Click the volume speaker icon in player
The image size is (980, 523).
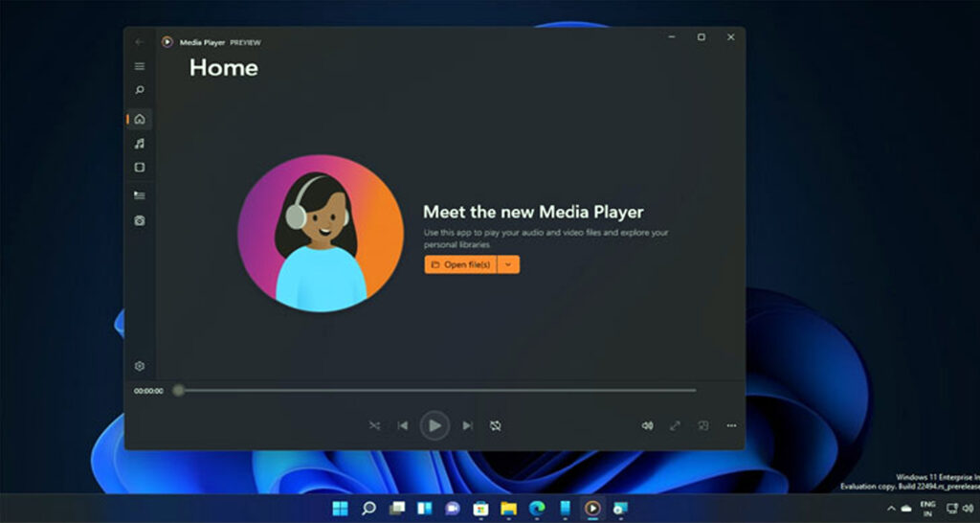[x=648, y=425]
